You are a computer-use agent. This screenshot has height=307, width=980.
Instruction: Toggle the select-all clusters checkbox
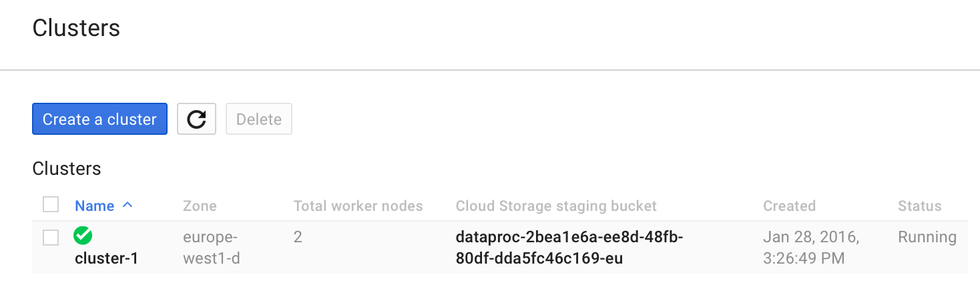tap(51, 205)
